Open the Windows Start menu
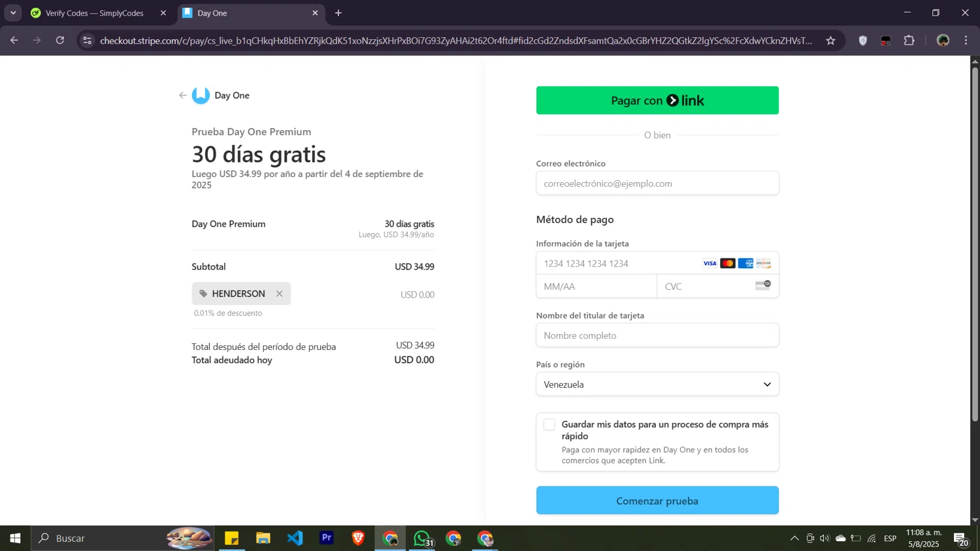This screenshot has height=551, width=980. click(x=15, y=539)
